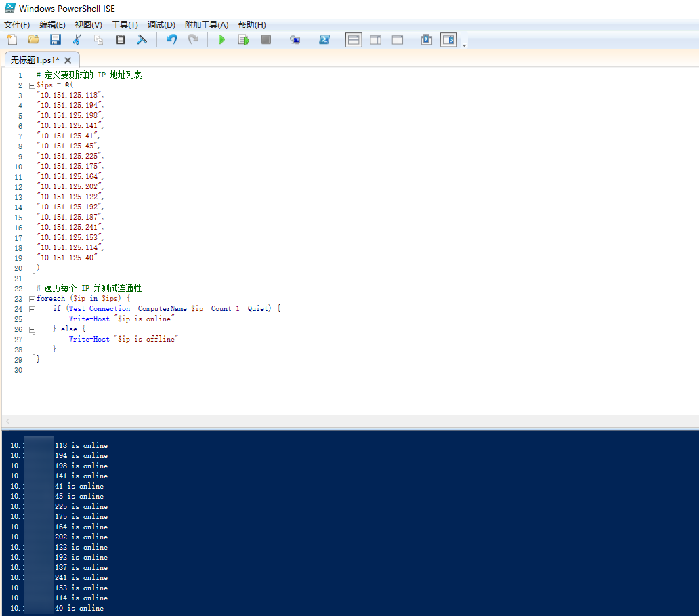Click the -ComputerName parameter in line 24
The height and width of the screenshot is (616, 699).
(x=161, y=308)
